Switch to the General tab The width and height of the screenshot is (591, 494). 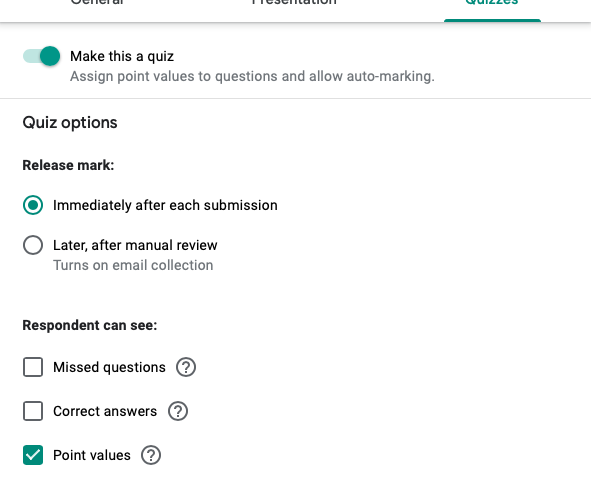[97, 3]
